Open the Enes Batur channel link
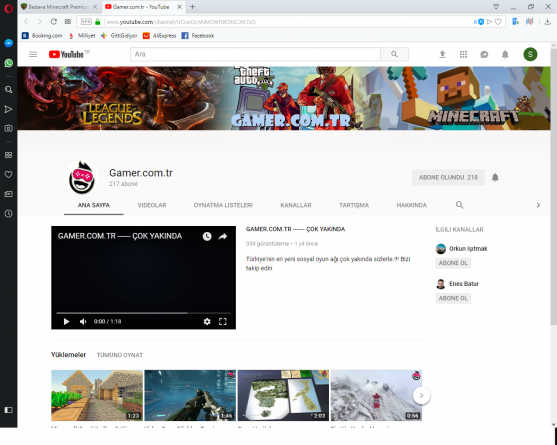Viewport: 557px width, 445px height. click(x=464, y=284)
